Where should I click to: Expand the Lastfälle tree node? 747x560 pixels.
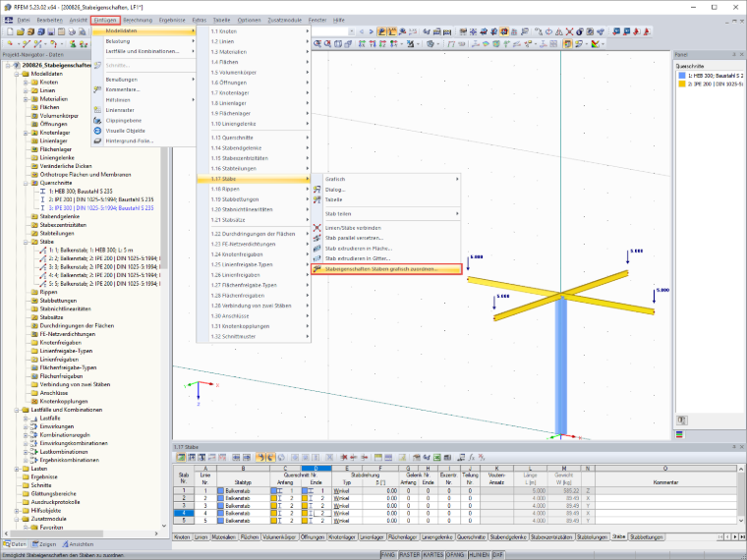click(26, 419)
